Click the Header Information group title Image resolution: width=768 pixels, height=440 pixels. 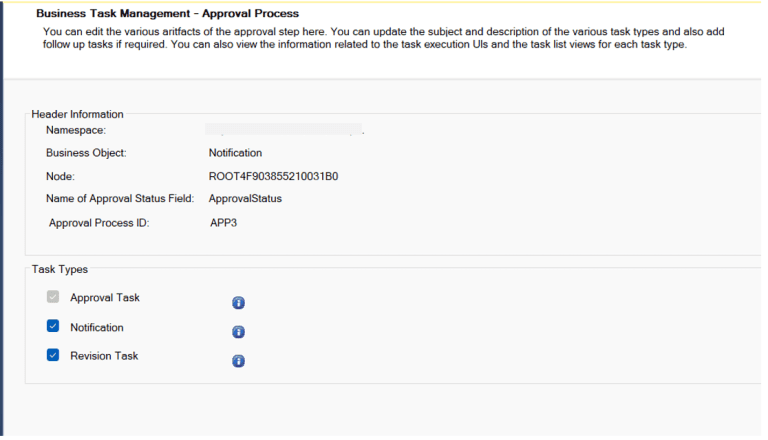coord(77,114)
